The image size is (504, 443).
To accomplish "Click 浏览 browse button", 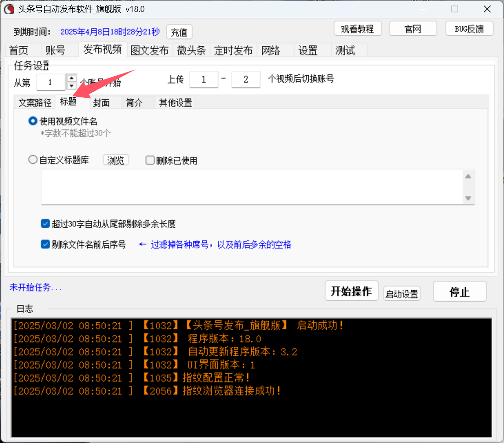I will click(116, 160).
